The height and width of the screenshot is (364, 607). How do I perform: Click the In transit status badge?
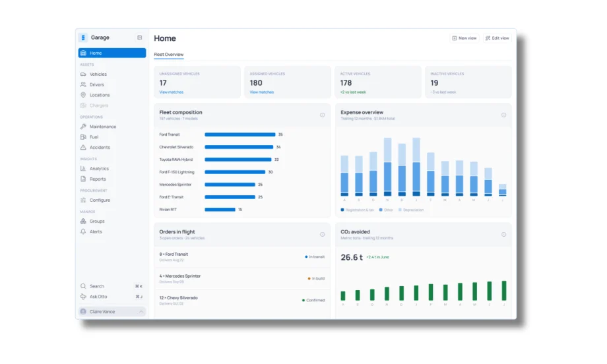pos(315,257)
